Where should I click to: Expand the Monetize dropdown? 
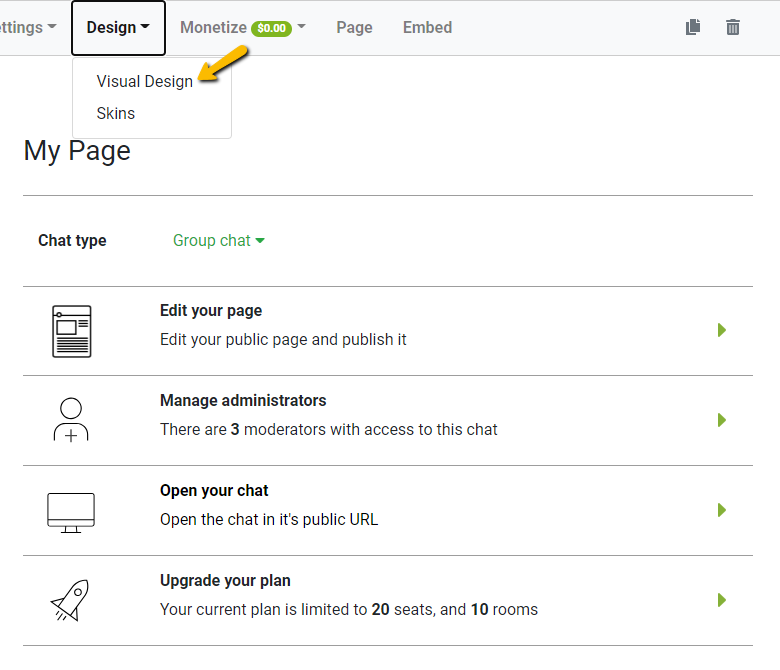click(x=242, y=28)
